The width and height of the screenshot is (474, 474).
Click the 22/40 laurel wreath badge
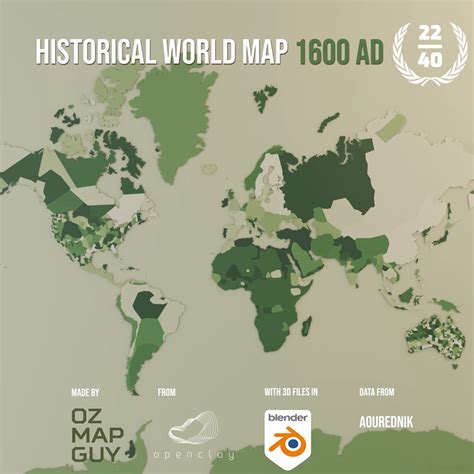(430, 53)
